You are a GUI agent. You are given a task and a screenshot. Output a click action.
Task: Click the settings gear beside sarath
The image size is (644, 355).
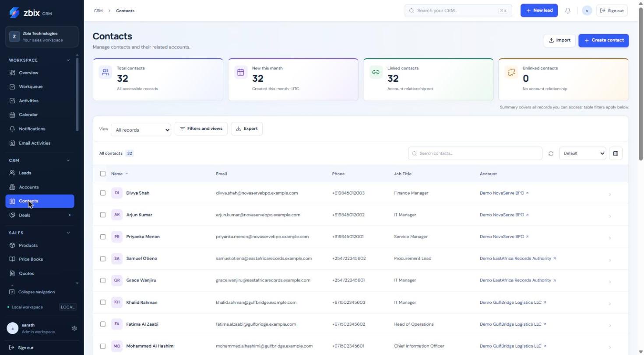click(74, 328)
